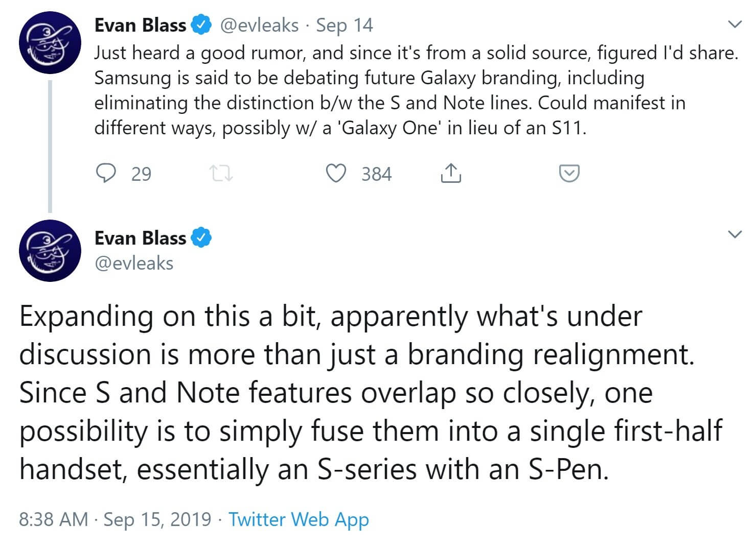Open the Twitter Web App link

299,519
